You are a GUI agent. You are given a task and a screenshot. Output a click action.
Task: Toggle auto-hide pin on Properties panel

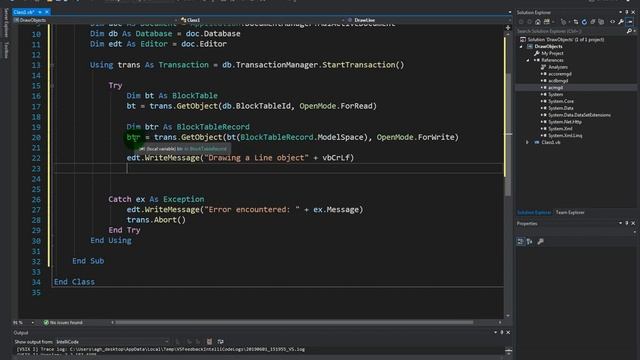[627, 223]
